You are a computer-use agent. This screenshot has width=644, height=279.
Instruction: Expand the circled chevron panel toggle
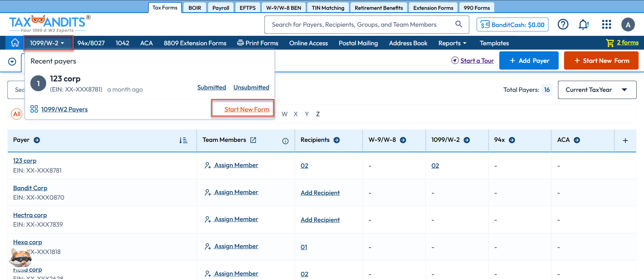(x=12, y=61)
